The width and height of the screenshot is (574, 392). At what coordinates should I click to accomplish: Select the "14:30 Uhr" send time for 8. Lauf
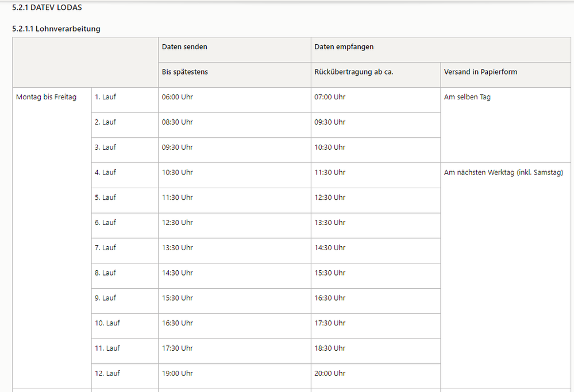tap(177, 273)
